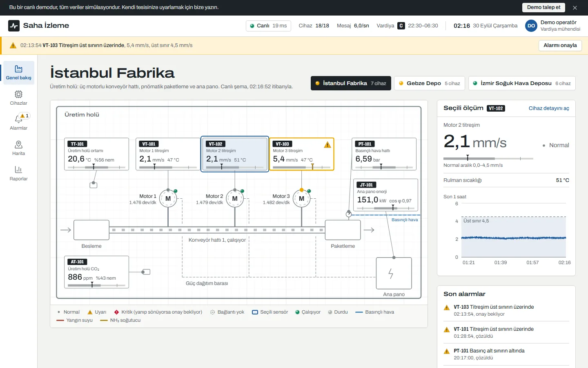
Task: Click warning icon on VT-103 card
Action: pos(327,145)
